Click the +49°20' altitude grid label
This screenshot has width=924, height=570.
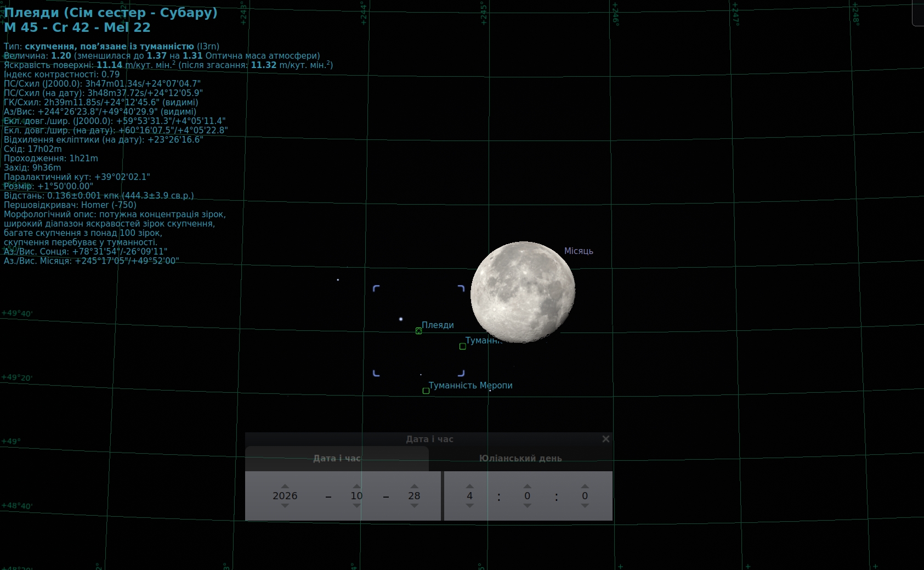pos(17,378)
